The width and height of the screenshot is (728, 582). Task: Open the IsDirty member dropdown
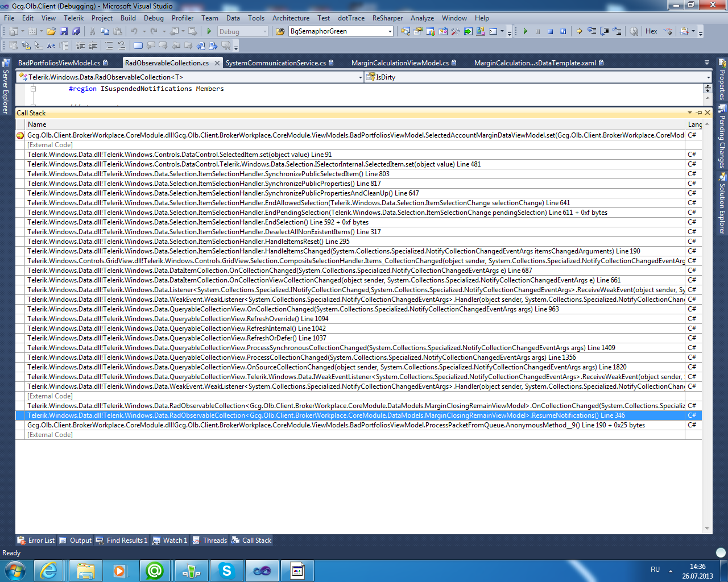708,77
